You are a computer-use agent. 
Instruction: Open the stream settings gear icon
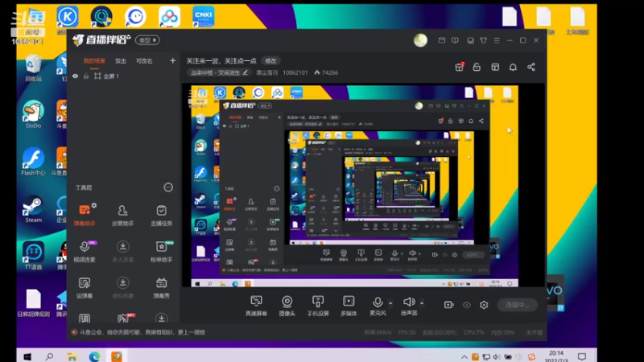(484, 305)
